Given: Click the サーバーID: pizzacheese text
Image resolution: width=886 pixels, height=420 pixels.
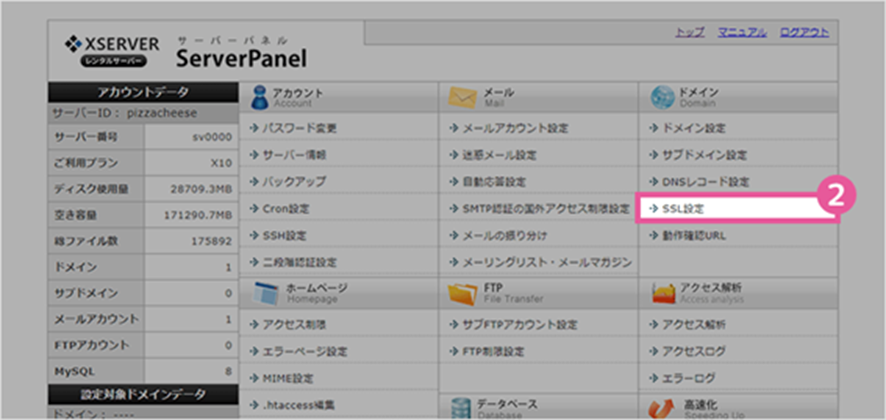Looking at the screenshot, I should [125, 113].
